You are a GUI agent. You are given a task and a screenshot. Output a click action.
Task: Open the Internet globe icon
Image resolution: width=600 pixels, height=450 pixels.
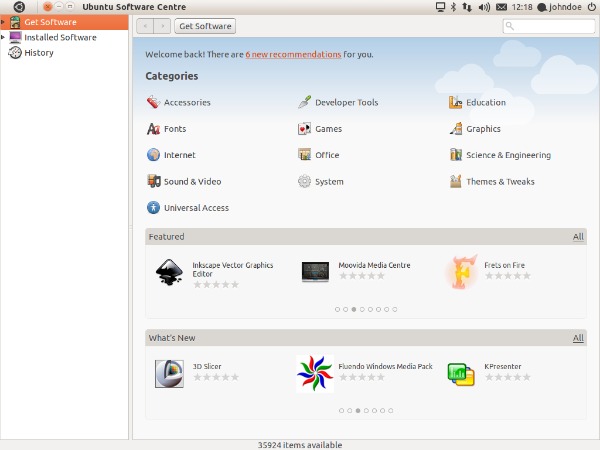153,155
